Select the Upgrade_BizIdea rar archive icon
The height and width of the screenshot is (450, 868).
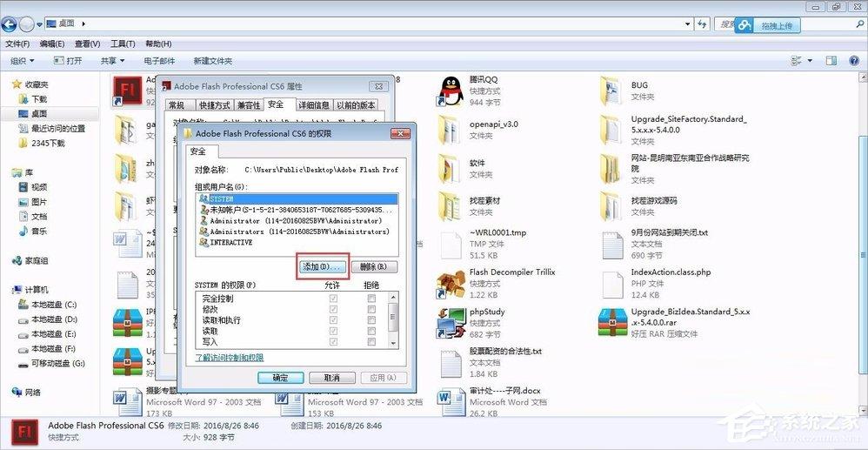point(613,323)
